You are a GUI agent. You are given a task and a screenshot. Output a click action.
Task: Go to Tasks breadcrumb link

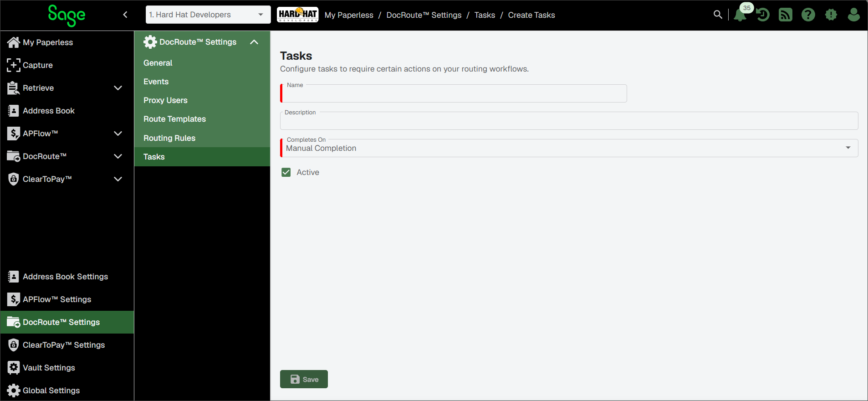[485, 15]
